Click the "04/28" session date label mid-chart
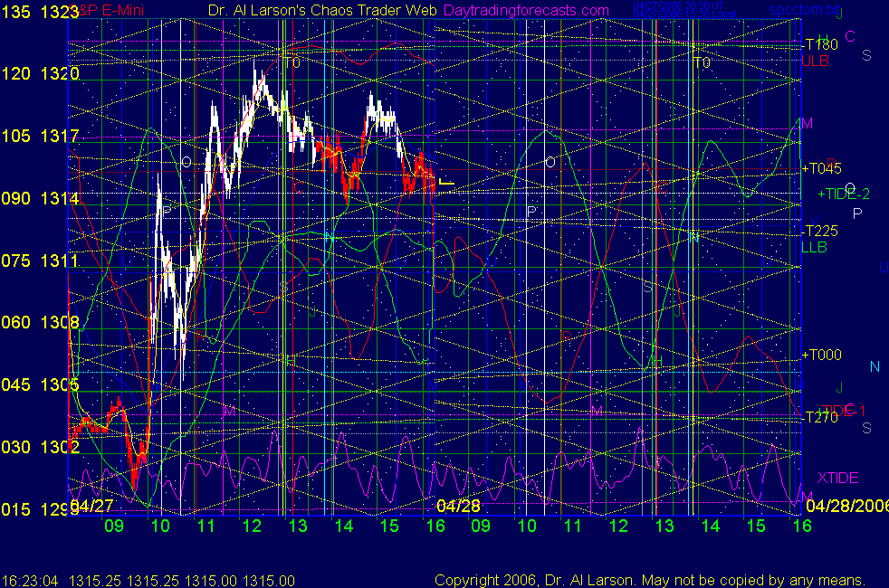Screen dimensions: 889x588 point(458,506)
